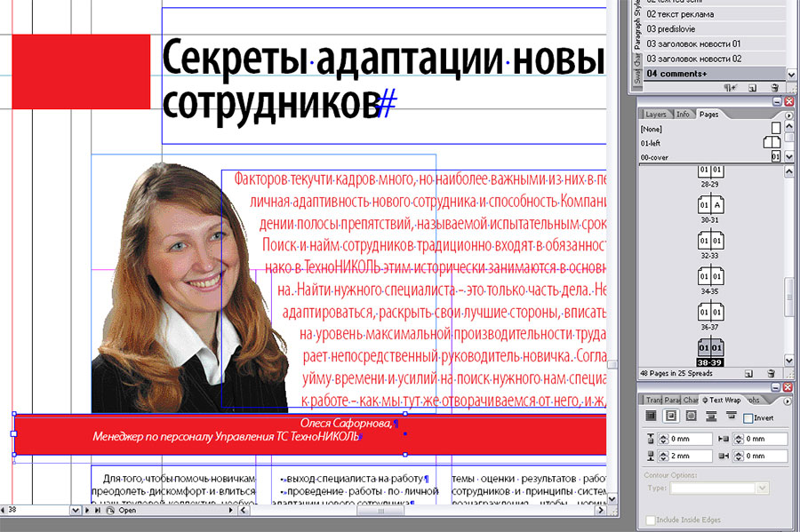Select the Pages tab
The height and width of the screenshot is (532, 800).
coord(709,115)
